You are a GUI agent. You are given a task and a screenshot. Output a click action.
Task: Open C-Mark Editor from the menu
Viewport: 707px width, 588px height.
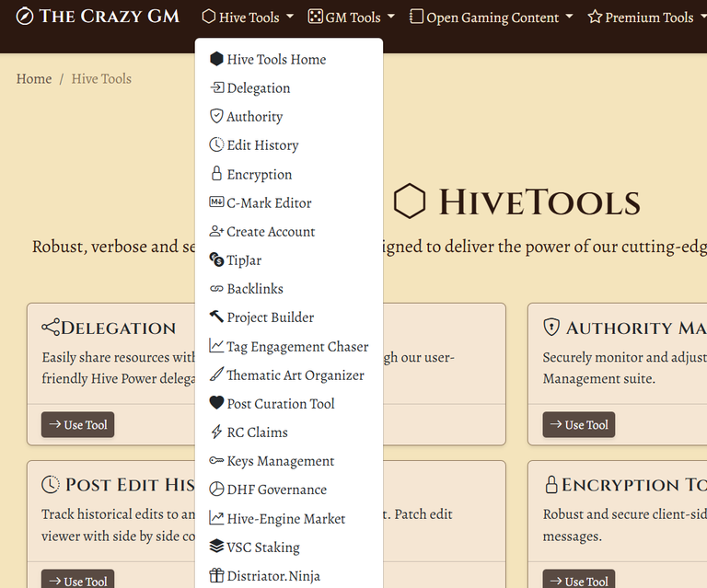pyautogui.click(x=289, y=202)
